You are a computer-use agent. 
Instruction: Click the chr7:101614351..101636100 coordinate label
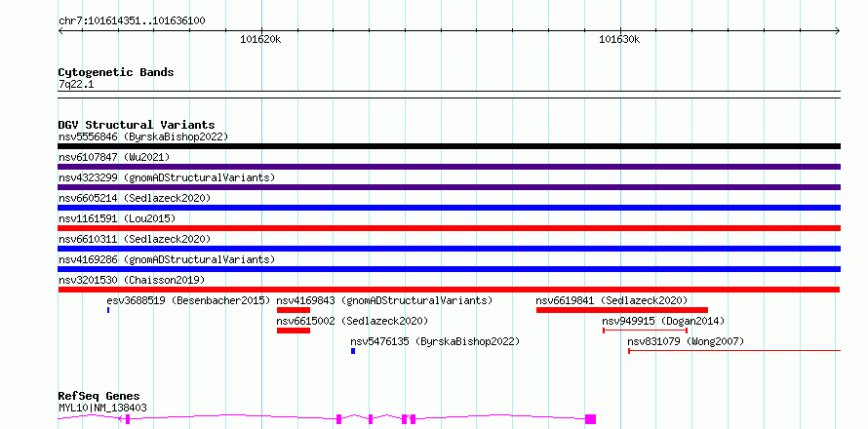(132, 21)
